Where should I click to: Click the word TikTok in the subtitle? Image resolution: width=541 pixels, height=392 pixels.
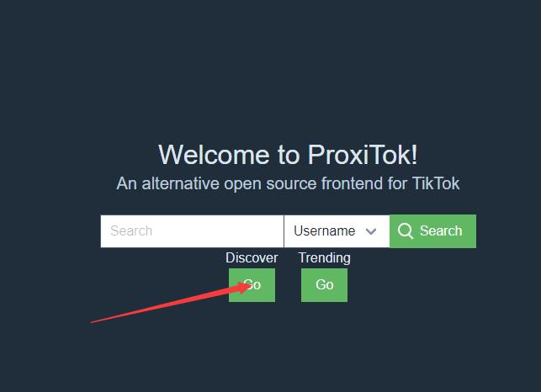436,183
